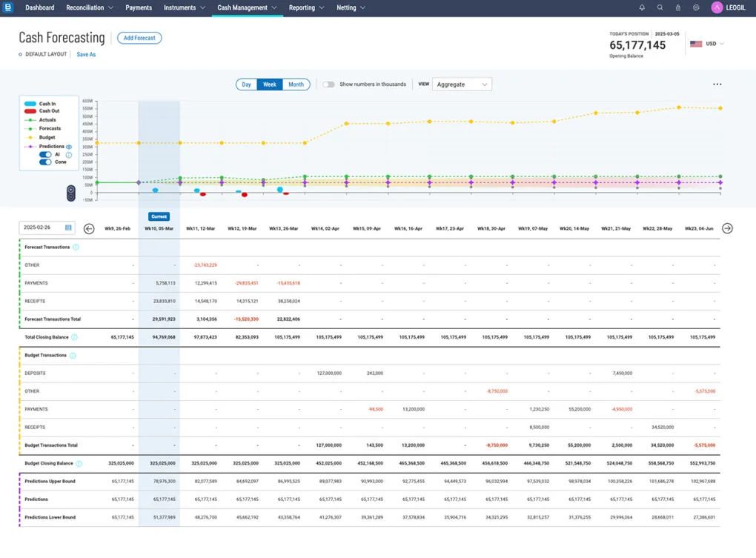Disable the Cone toggle in legend
This screenshot has width=756, height=558.
coord(45,162)
